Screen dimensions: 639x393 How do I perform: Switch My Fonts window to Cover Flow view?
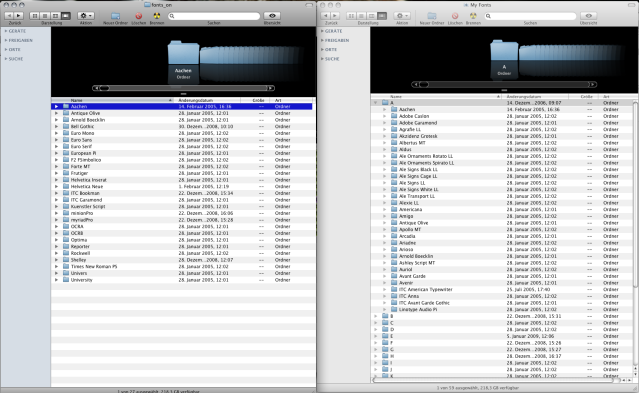point(382,15)
